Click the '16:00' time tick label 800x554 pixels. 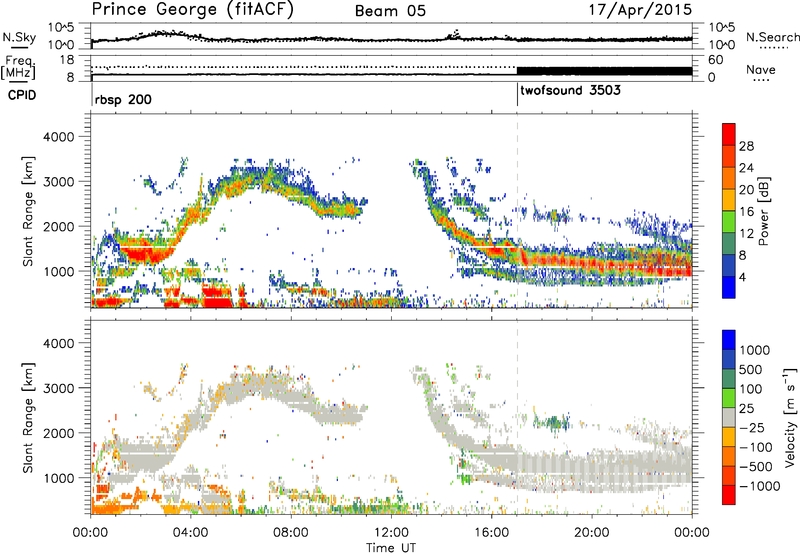(x=491, y=533)
